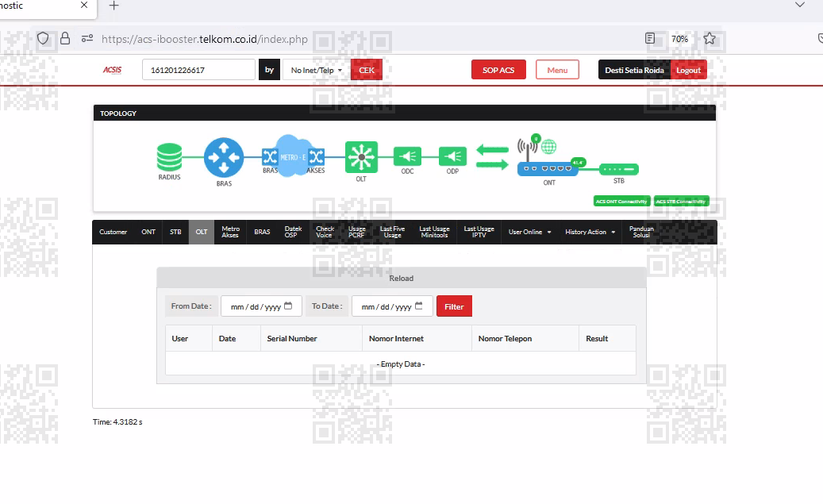Click the ODC splitter icon
The width and height of the screenshot is (823, 504).
click(x=407, y=156)
